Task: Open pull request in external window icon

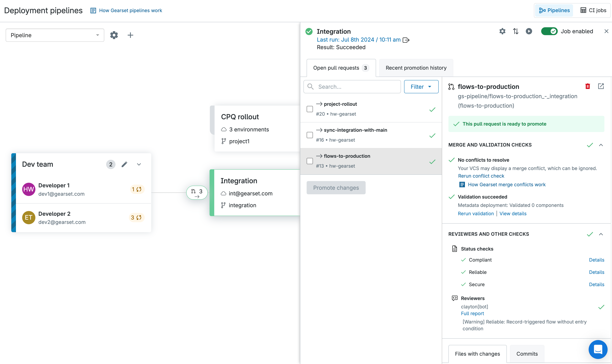Action: click(x=601, y=86)
